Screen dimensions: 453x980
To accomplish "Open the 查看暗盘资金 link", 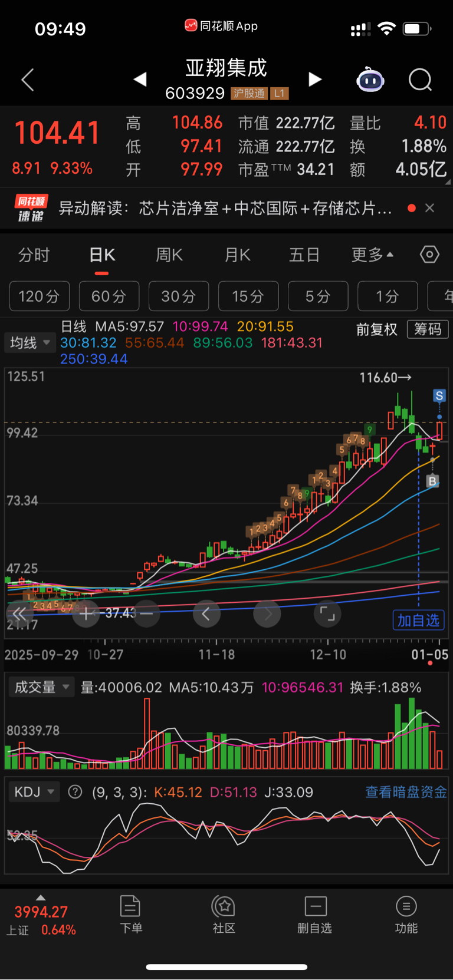I will (x=406, y=792).
